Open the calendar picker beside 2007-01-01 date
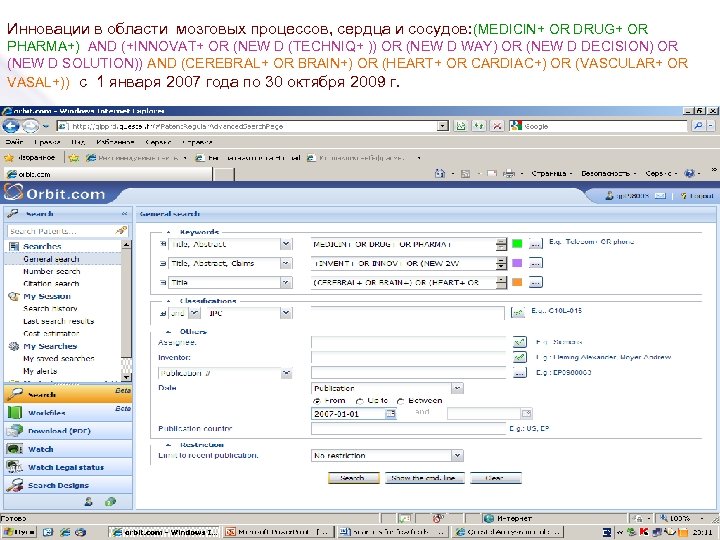This screenshot has width=720, height=540. pos(390,414)
